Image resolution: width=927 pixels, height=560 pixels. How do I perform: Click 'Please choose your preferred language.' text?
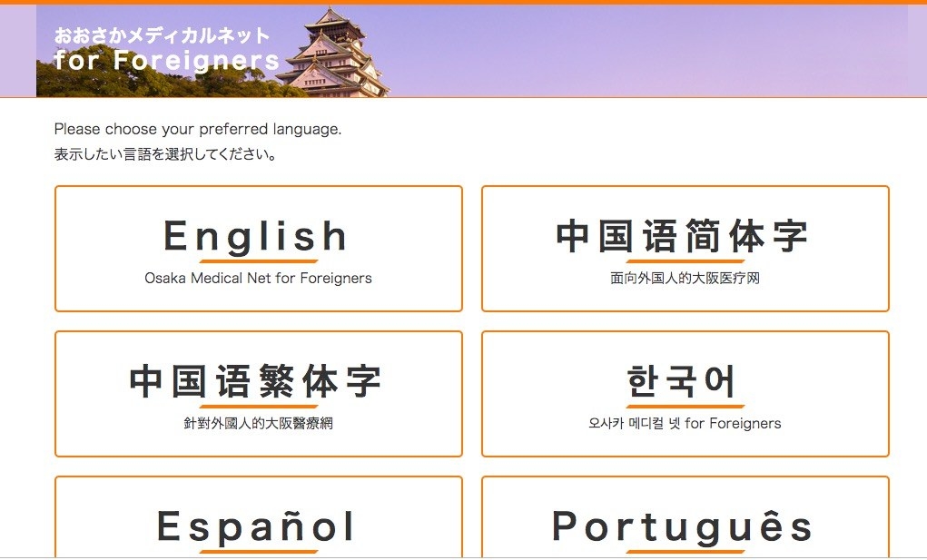click(x=198, y=130)
